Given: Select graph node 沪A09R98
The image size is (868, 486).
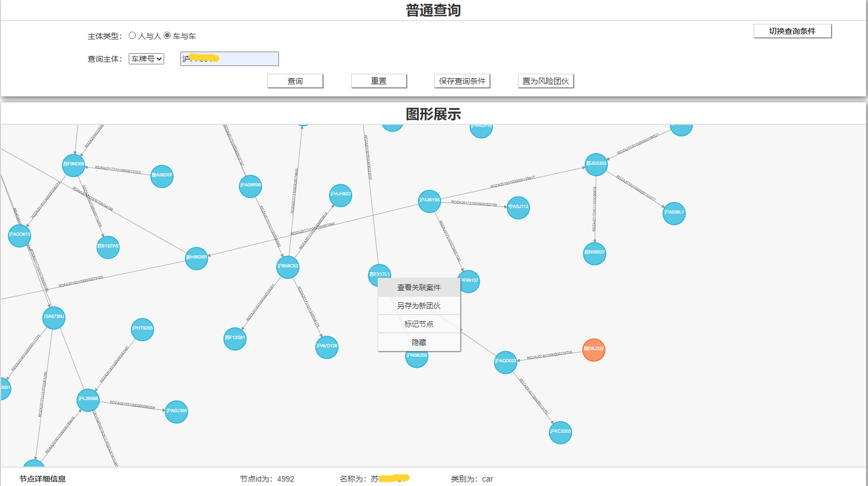Looking at the screenshot, I should coord(250,186).
